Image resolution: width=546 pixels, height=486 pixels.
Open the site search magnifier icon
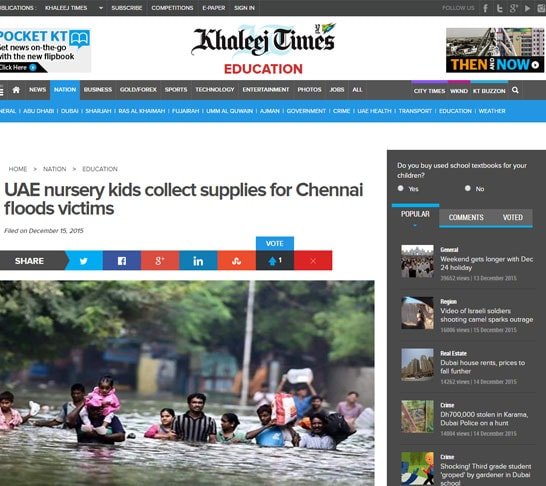coord(515,90)
